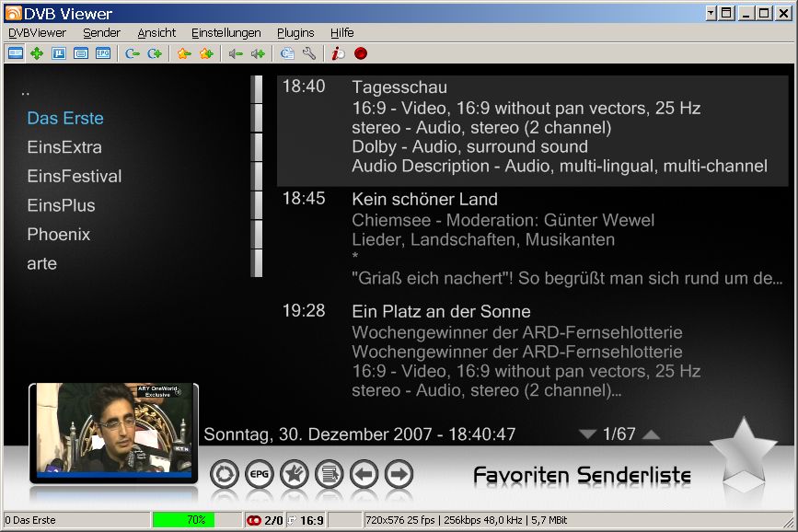Image resolution: width=798 pixels, height=532 pixels.
Task: Click the green four-way arrows toolbar icon
Action: pyautogui.click(x=37, y=53)
